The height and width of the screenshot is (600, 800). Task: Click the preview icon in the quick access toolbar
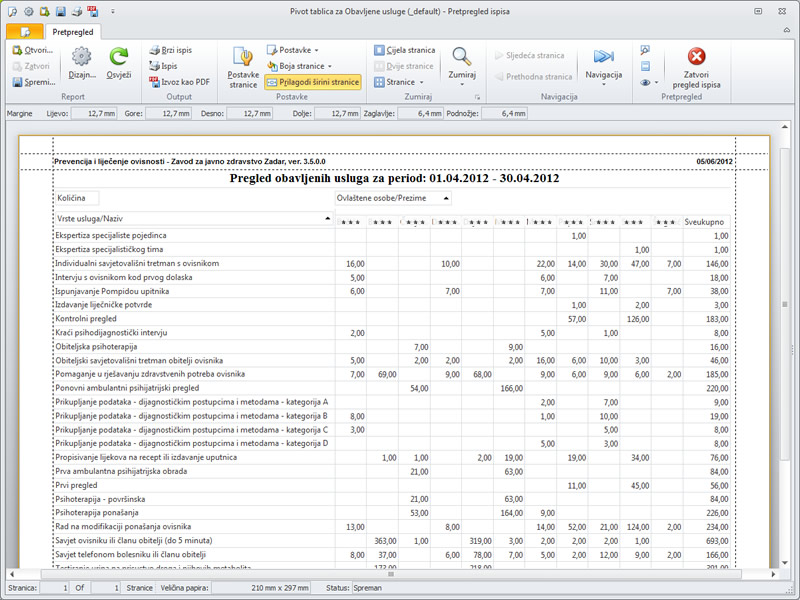tap(12, 11)
